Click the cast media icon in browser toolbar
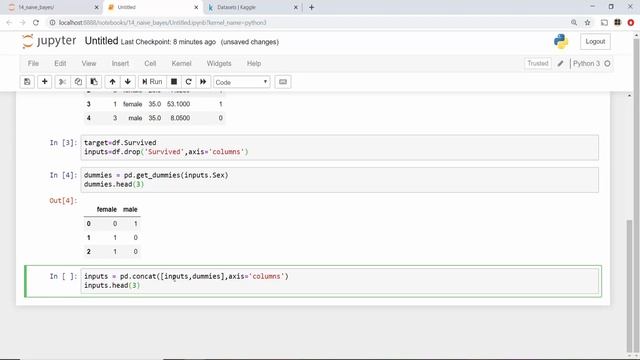This screenshot has width=640, height=360. [604, 23]
